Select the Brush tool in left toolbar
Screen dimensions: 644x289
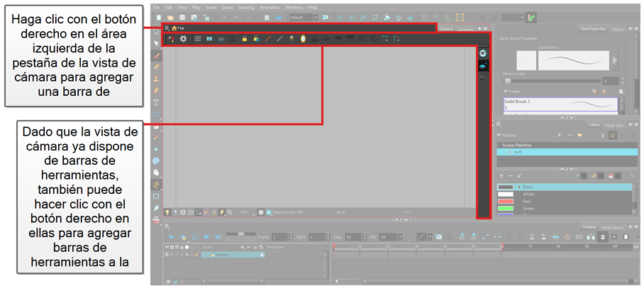click(x=157, y=55)
